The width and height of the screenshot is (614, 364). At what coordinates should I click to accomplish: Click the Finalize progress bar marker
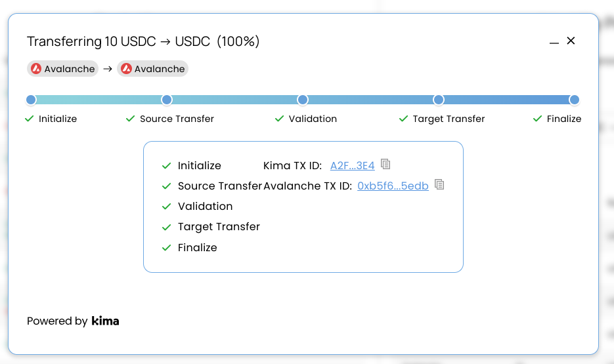(x=575, y=100)
